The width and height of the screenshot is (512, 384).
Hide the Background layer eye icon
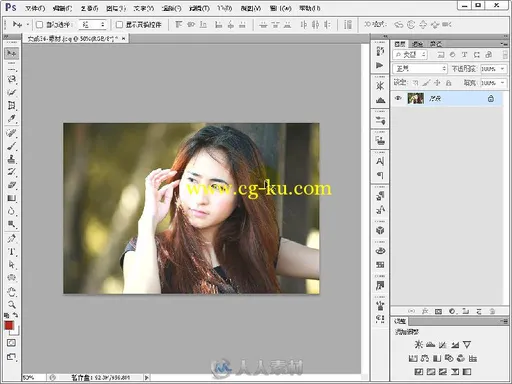(398, 98)
